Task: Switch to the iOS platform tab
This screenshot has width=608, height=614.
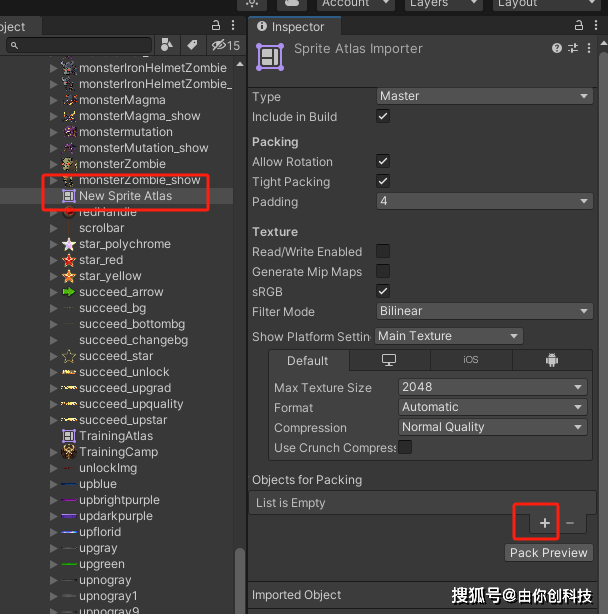Action: (471, 360)
